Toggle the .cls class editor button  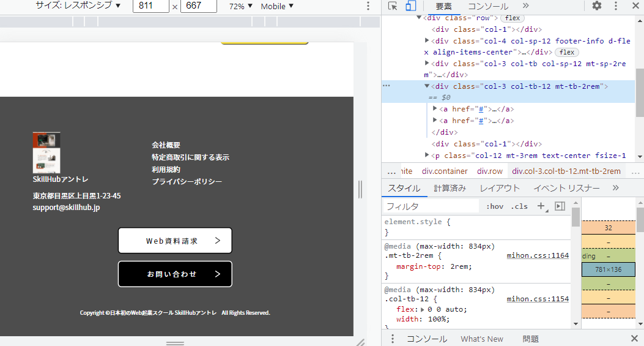(519, 206)
